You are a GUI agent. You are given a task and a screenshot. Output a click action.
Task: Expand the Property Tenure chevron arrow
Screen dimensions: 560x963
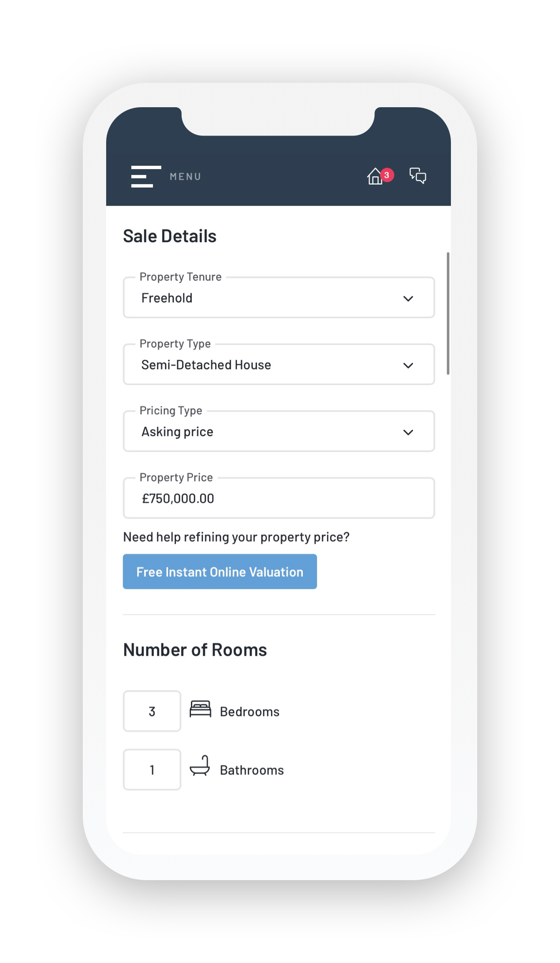(408, 298)
